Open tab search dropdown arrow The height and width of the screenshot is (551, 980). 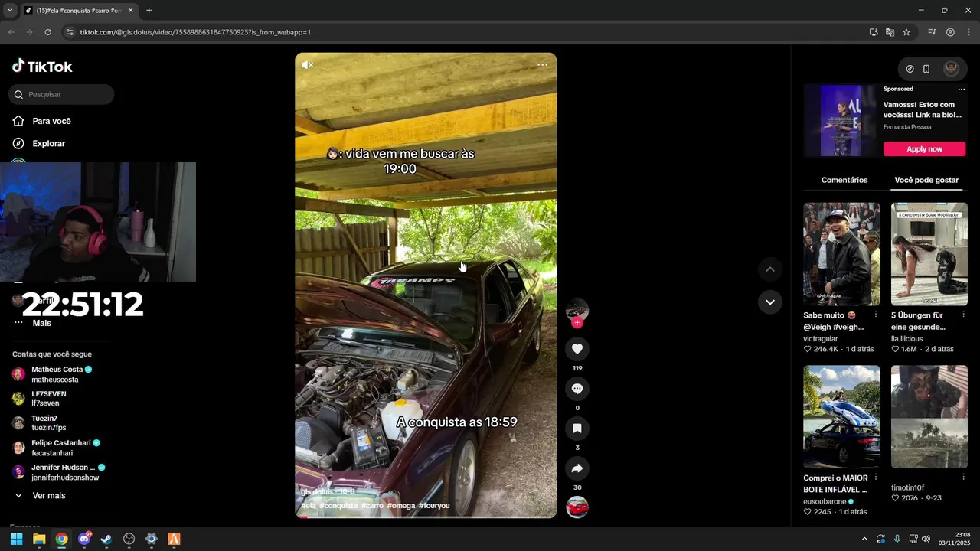point(10,11)
